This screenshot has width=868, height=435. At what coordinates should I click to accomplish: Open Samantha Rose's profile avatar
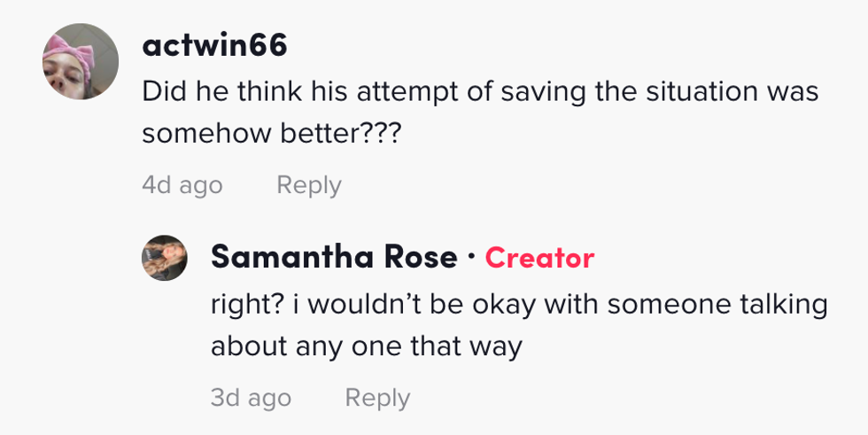[165, 258]
